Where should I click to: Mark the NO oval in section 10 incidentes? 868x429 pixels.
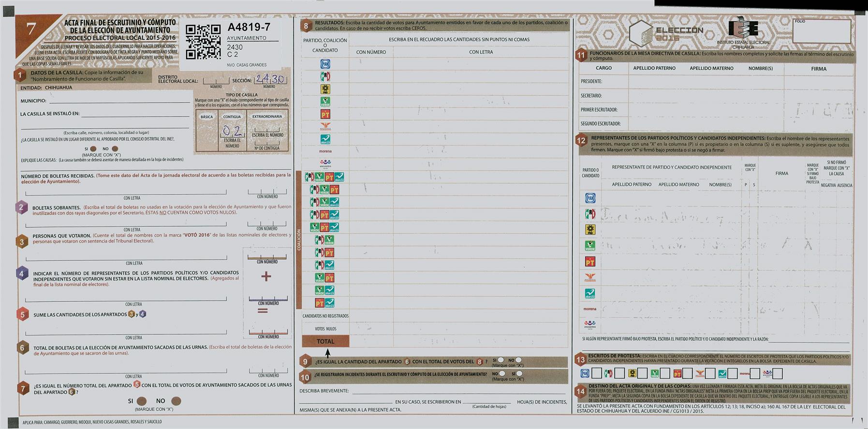[x=502, y=373]
